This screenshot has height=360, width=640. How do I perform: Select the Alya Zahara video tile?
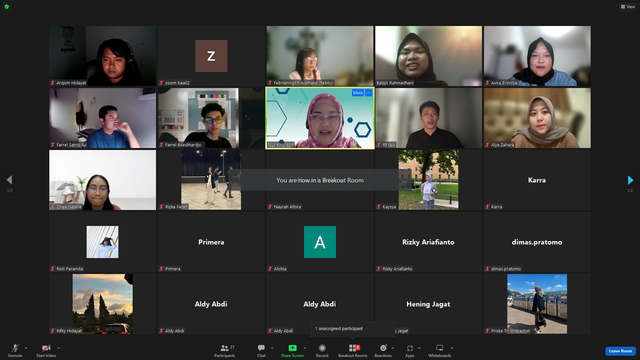tap(537, 118)
